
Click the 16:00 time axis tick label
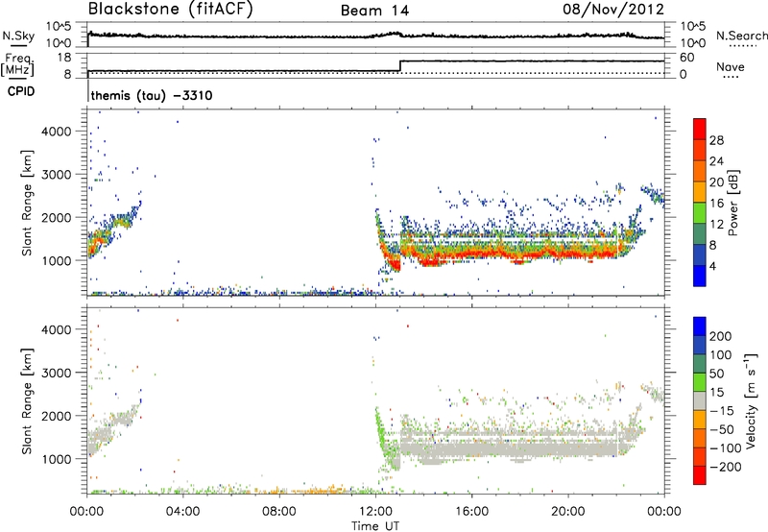[471, 512]
